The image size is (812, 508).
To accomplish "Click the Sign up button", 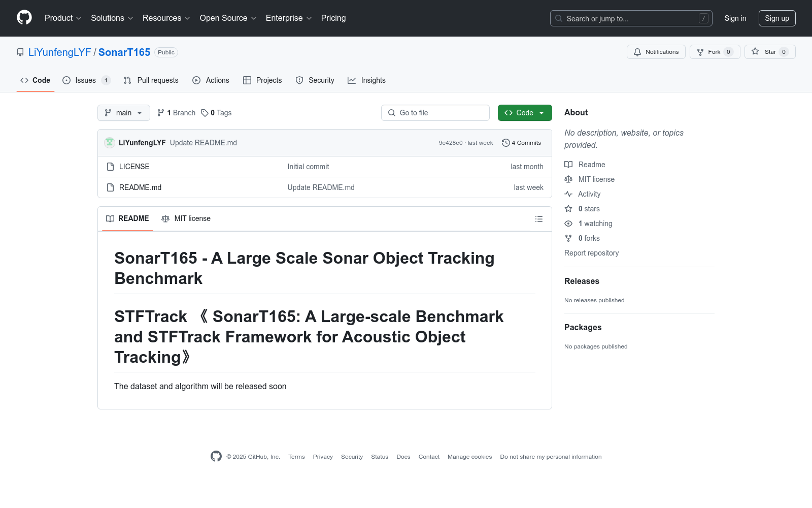I will tap(777, 18).
